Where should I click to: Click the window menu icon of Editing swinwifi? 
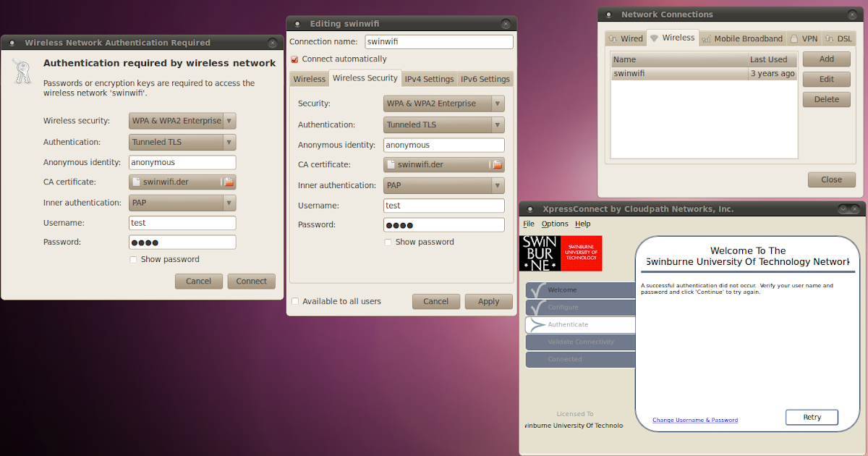(x=297, y=24)
